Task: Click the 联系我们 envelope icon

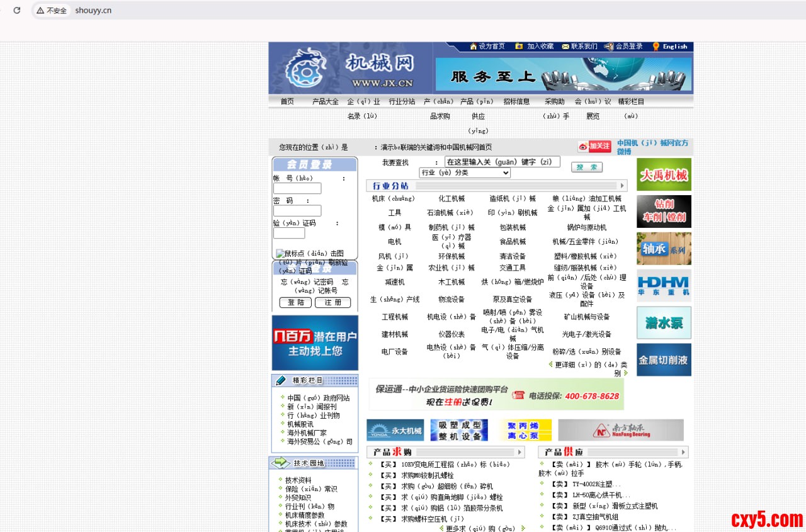Action: [x=565, y=47]
